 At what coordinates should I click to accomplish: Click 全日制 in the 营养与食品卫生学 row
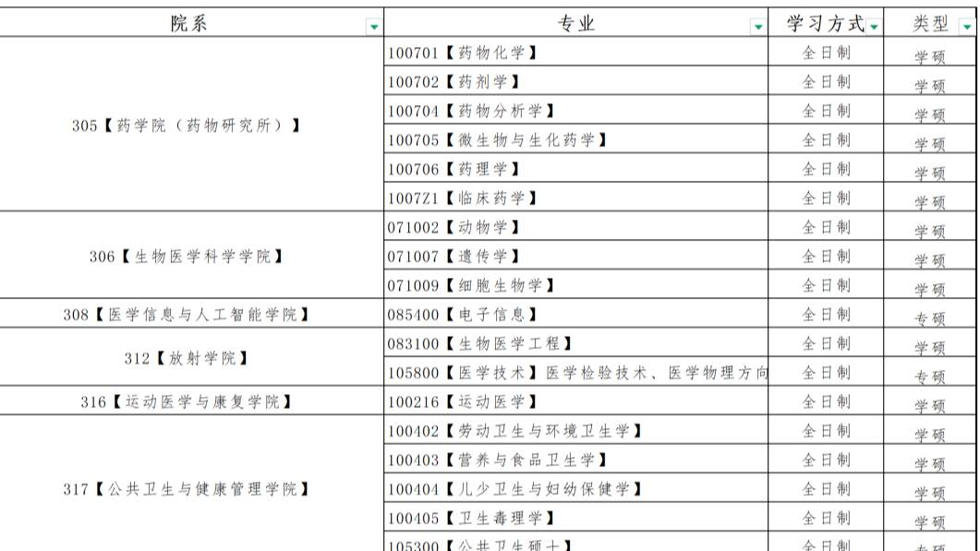point(826,460)
